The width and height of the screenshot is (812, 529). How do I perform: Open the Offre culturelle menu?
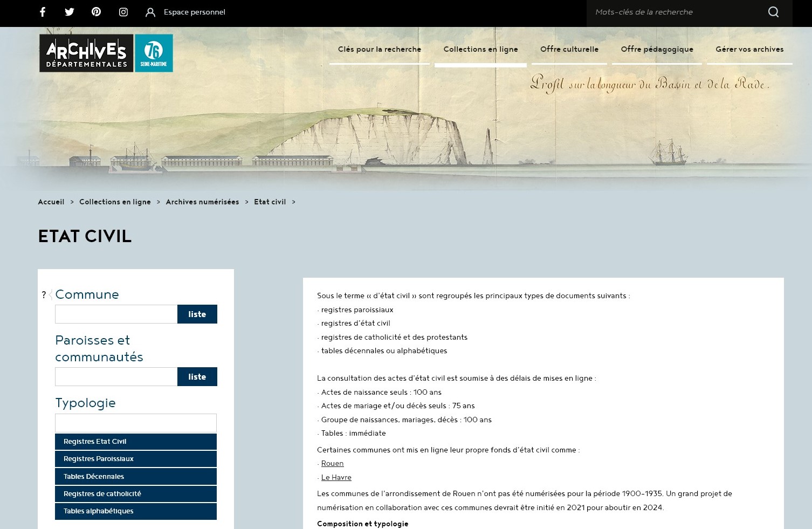point(569,49)
